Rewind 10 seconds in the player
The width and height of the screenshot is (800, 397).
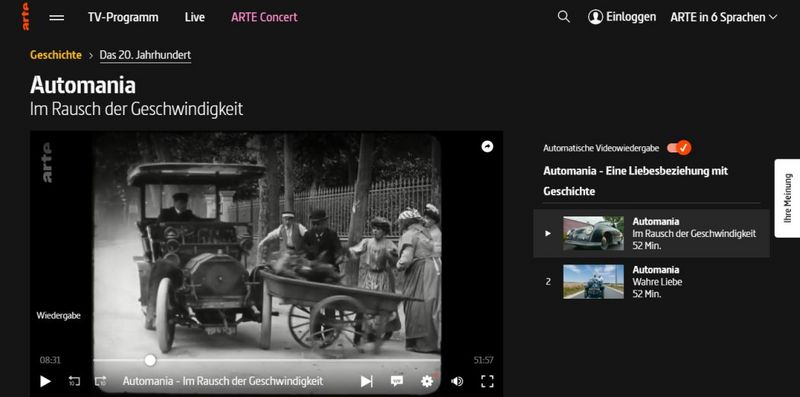click(74, 381)
